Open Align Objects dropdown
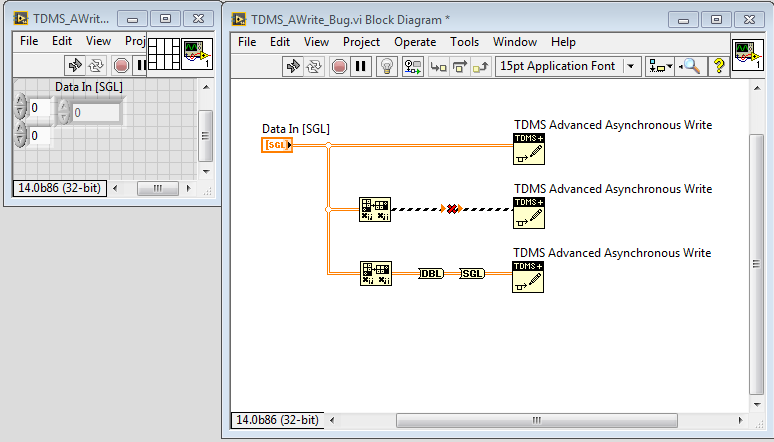Image resolution: width=774 pixels, height=442 pixels. [660, 66]
